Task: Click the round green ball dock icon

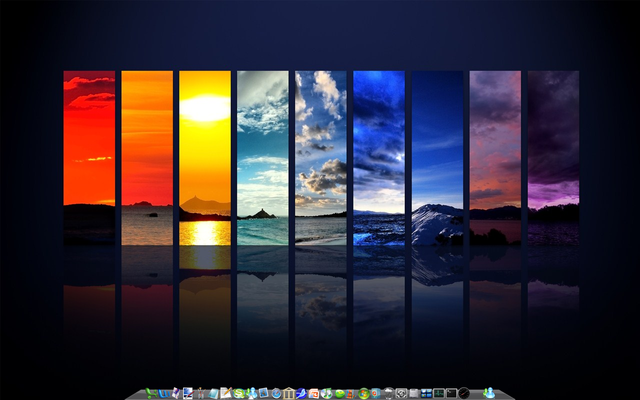Action: (340, 394)
